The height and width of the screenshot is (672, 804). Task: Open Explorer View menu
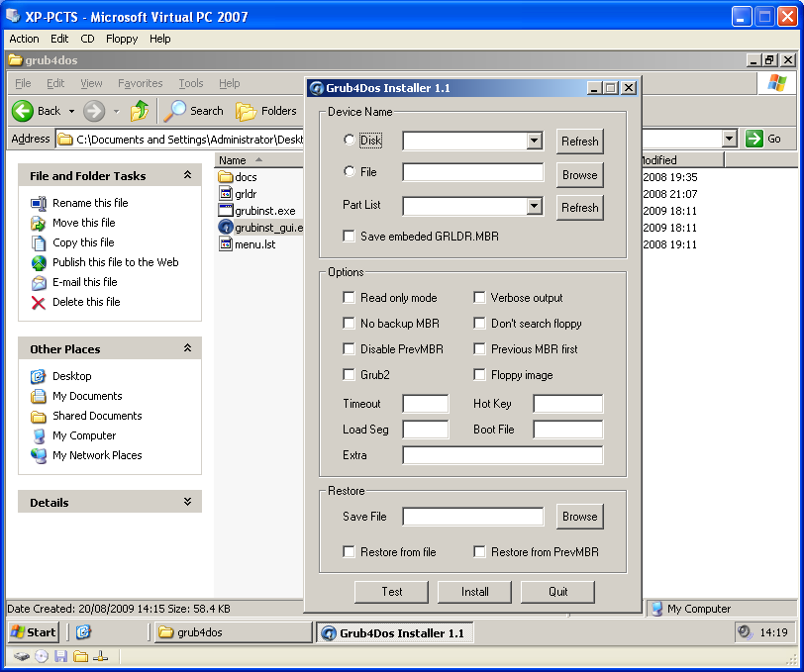coord(91,83)
